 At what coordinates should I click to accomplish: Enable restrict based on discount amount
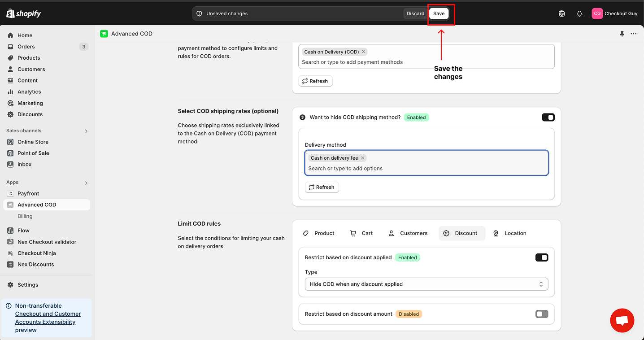(x=542, y=314)
